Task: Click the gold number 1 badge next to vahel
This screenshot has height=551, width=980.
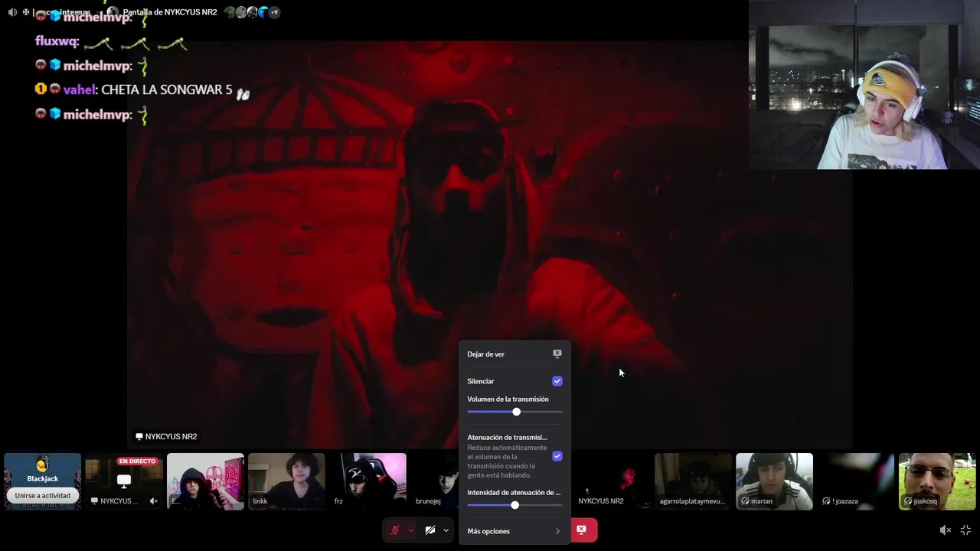Action: point(41,90)
